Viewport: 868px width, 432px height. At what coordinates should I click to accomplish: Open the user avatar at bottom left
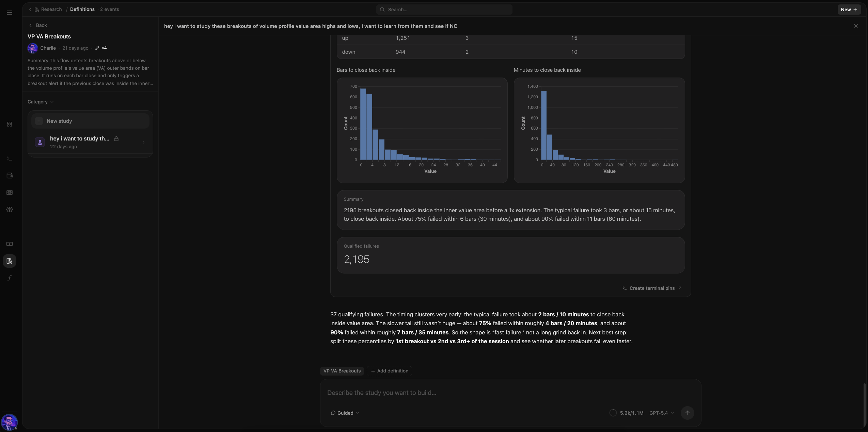[x=9, y=422]
